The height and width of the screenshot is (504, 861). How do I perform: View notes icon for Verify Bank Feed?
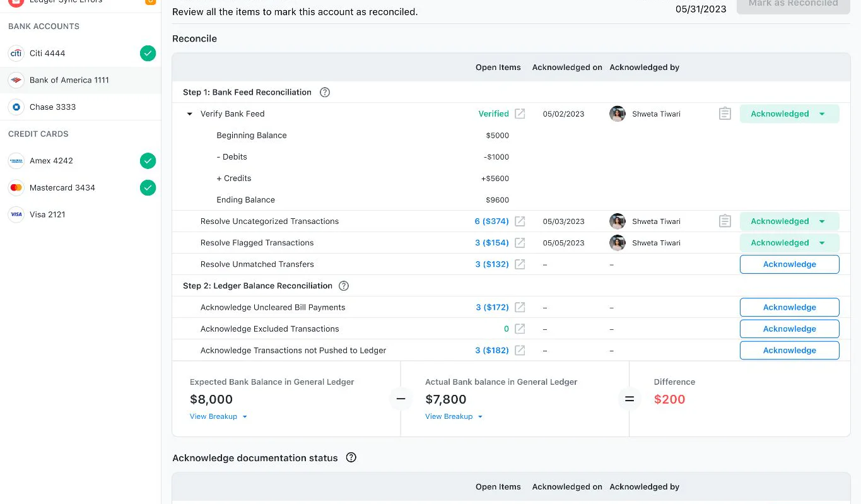725,114
